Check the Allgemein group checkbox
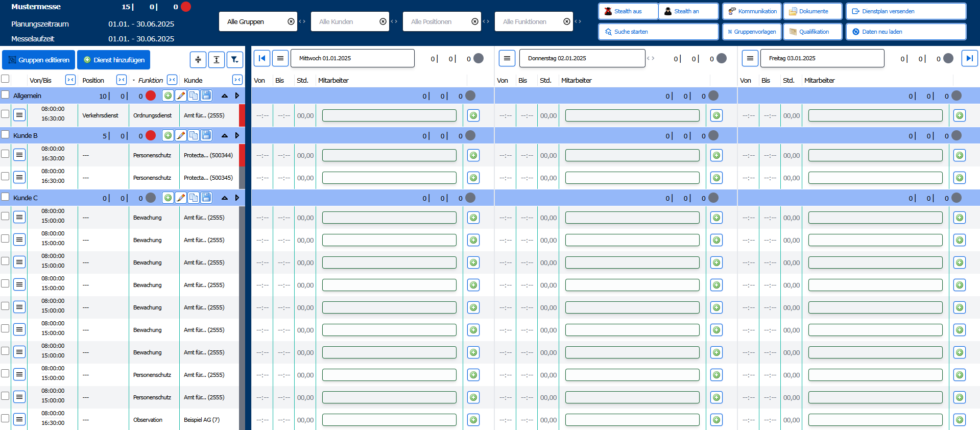This screenshot has height=430, width=980. [6, 95]
